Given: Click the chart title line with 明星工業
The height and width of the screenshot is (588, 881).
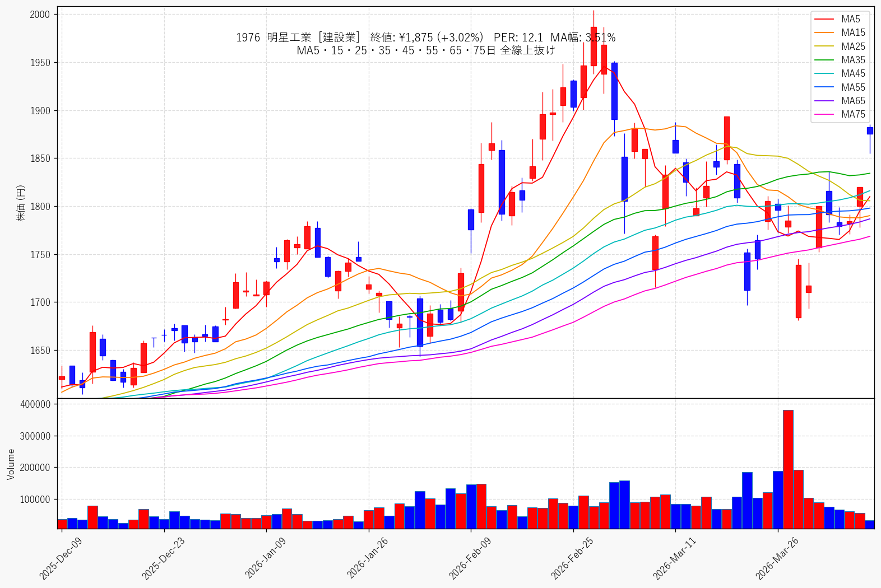Looking at the screenshot, I should pos(426,38).
